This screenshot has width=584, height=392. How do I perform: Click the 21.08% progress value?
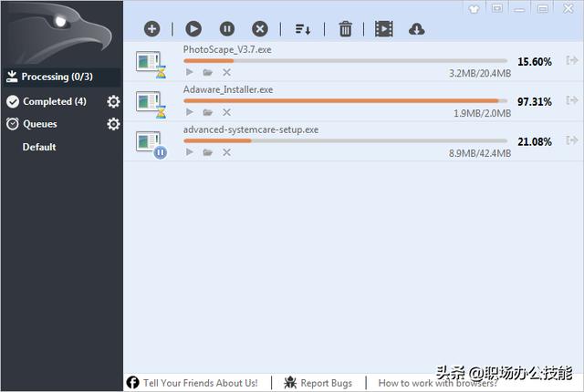point(535,141)
